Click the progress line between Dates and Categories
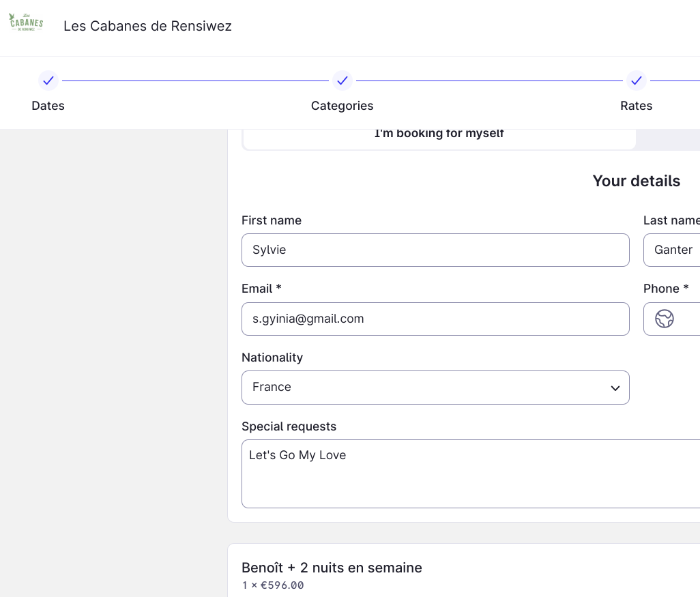700x597 pixels. coord(195,81)
